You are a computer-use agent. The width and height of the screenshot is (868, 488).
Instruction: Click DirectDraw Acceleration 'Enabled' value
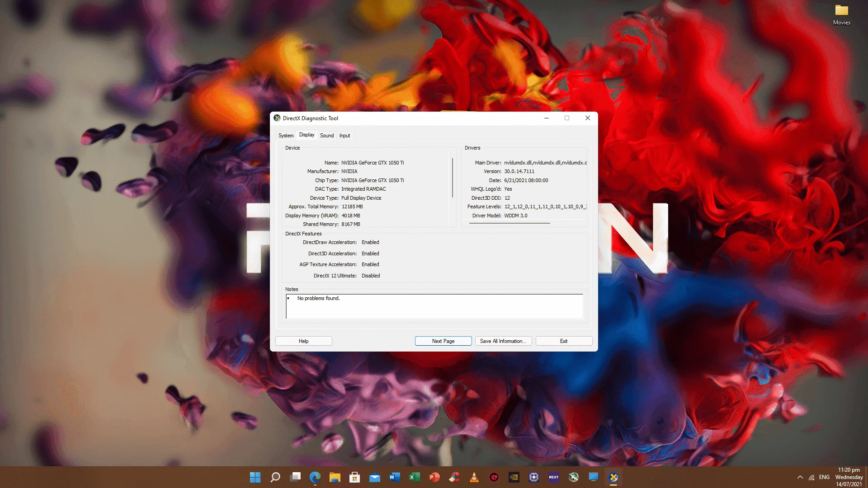tap(370, 242)
